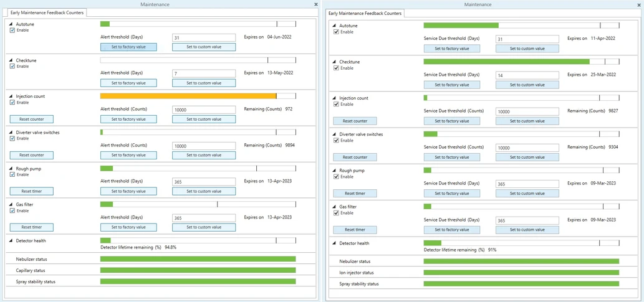Collapse Autotune section in right window
This screenshot has width=644, height=302.
pyautogui.click(x=334, y=26)
